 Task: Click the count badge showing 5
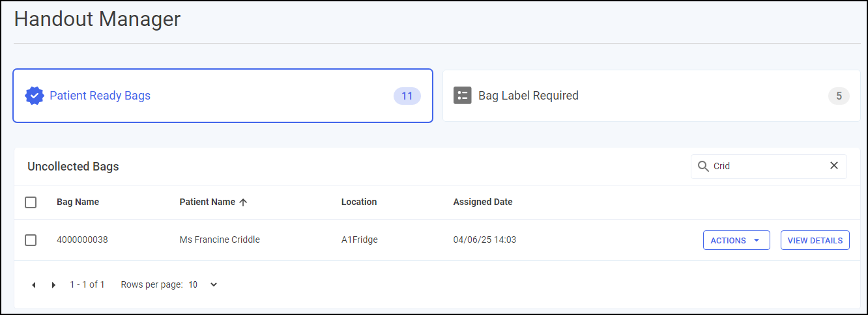click(839, 96)
